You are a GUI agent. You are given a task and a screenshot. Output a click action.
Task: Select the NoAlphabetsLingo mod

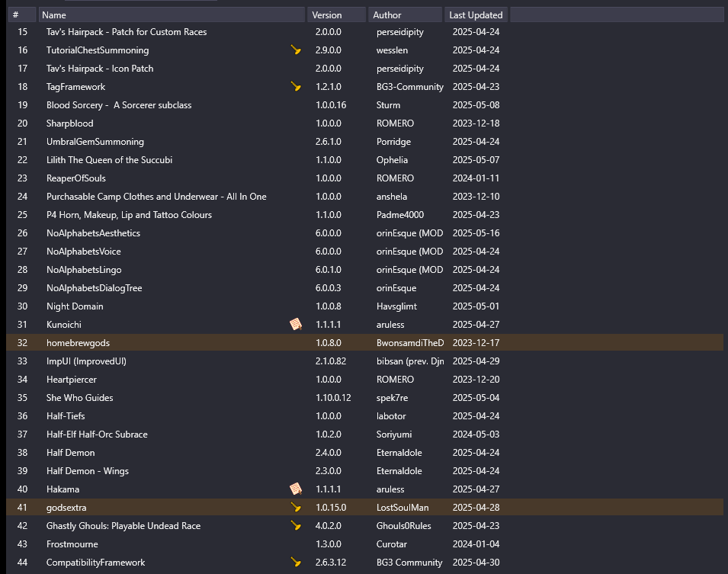(x=84, y=269)
